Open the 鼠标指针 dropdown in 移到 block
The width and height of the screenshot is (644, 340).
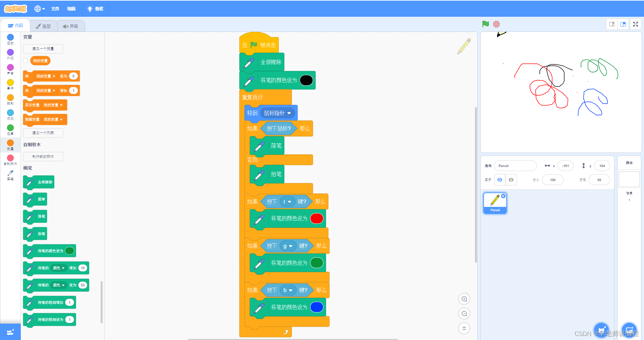(x=278, y=113)
